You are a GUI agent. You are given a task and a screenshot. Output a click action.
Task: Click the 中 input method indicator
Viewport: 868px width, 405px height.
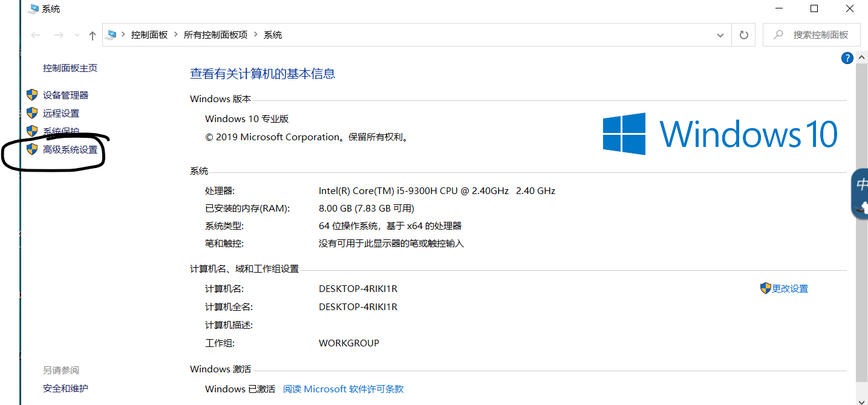pyautogui.click(x=863, y=185)
